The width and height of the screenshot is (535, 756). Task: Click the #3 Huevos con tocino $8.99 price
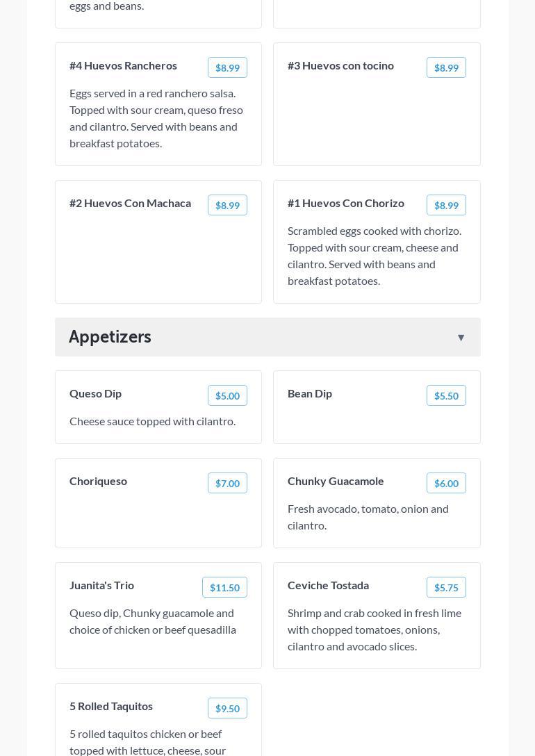click(446, 67)
